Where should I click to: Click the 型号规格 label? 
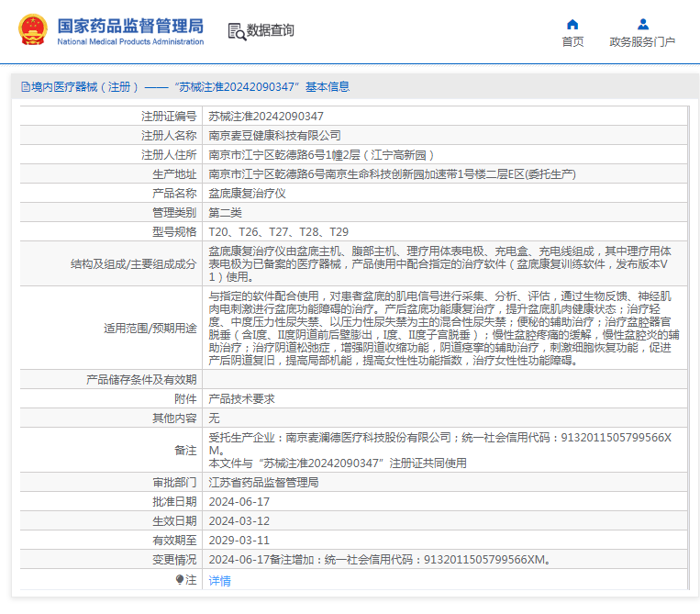tap(174, 232)
